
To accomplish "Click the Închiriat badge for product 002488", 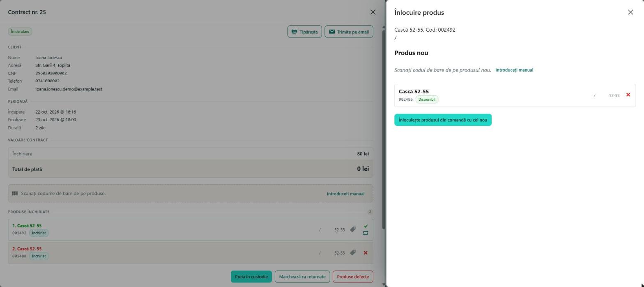I will pos(39,256).
